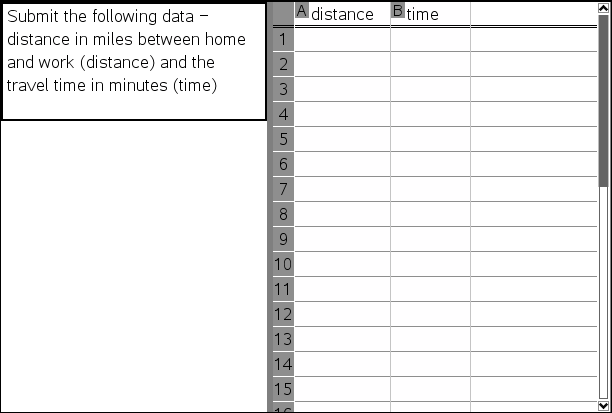Click the distance cell in row 1

click(x=342, y=39)
